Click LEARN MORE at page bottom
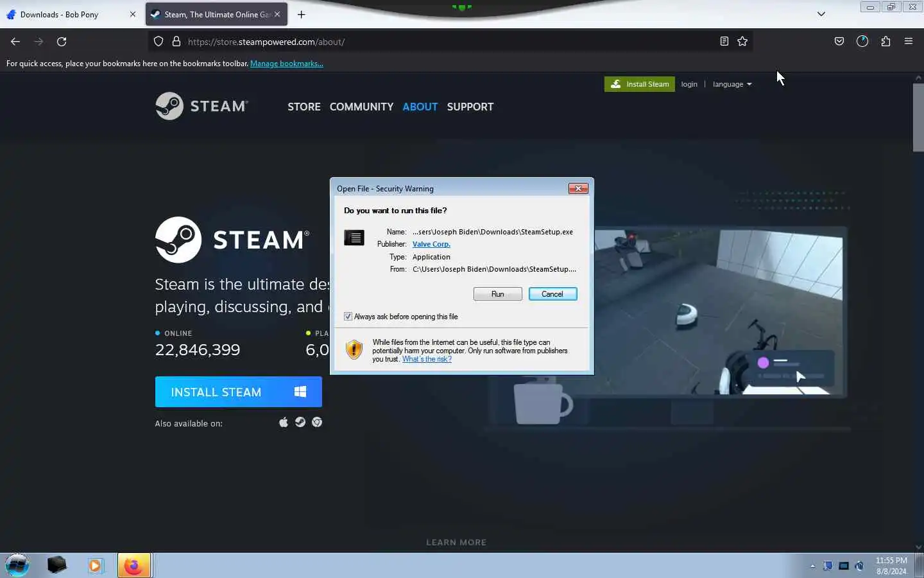The width and height of the screenshot is (924, 578). coord(456,542)
